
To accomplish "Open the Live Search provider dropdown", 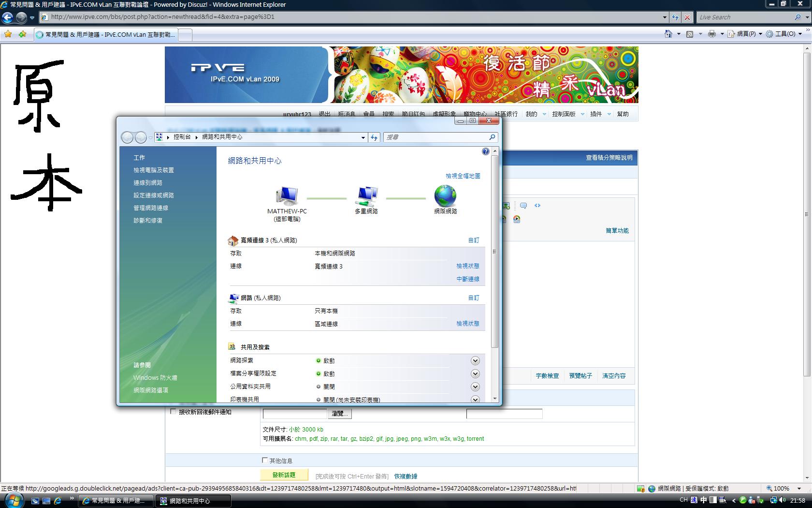I will pos(807,17).
